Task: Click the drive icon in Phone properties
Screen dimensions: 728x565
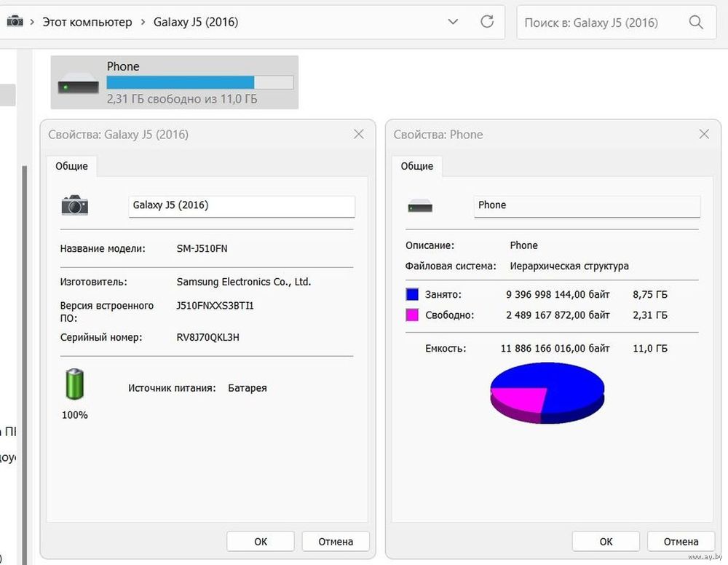Action: (420, 206)
